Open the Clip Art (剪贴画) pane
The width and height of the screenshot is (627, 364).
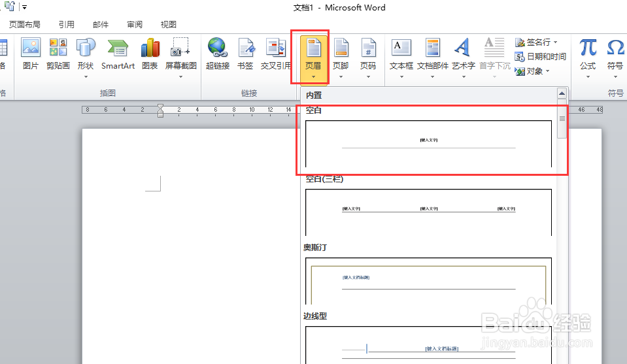pos(58,54)
